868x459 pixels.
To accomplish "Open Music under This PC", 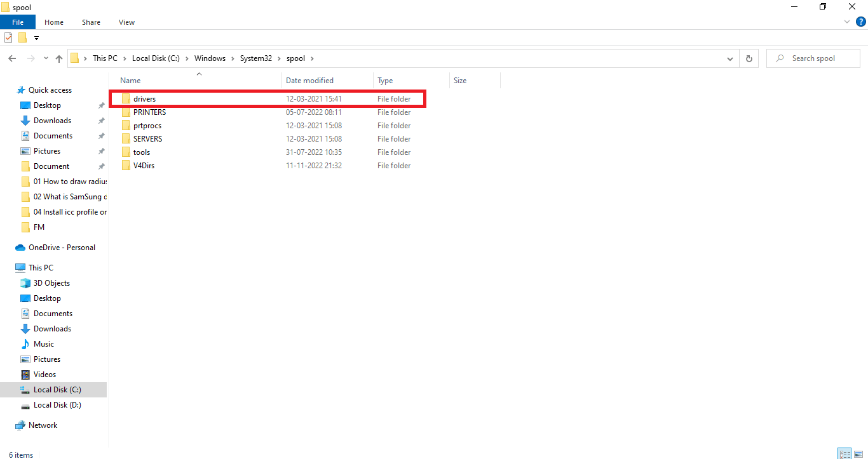I will 44,344.
